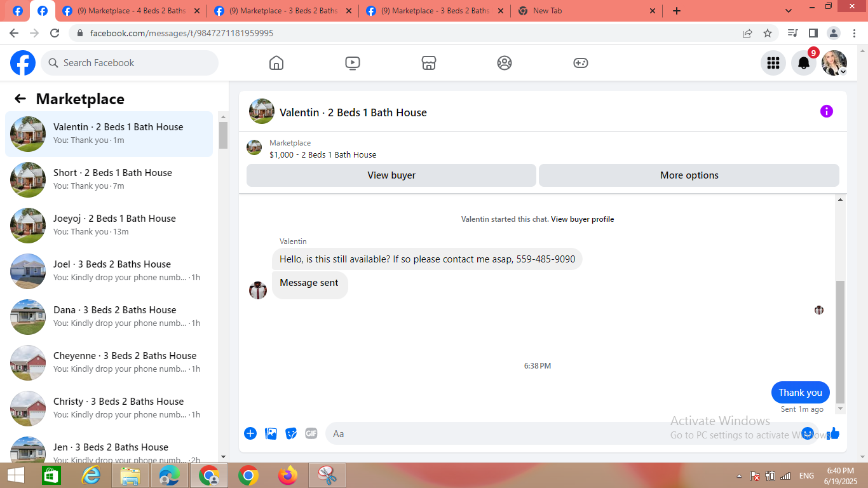
Task: Open the tab search chevron in Chrome
Action: pyautogui.click(x=789, y=11)
